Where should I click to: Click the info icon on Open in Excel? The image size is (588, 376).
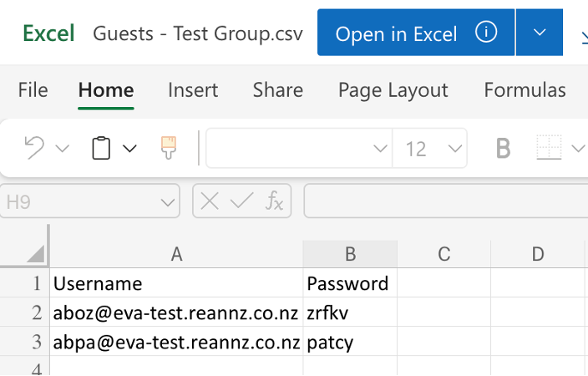(x=486, y=33)
